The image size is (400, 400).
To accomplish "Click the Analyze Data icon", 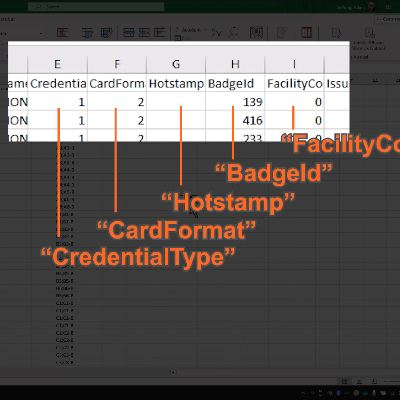I will (256, 33).
